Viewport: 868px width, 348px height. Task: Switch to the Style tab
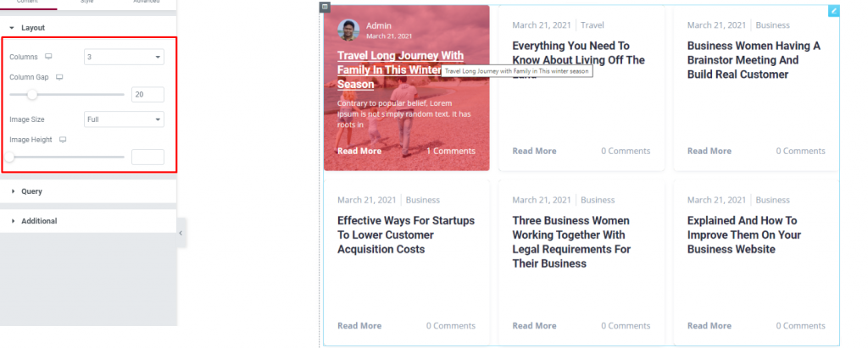coord(87,2)
